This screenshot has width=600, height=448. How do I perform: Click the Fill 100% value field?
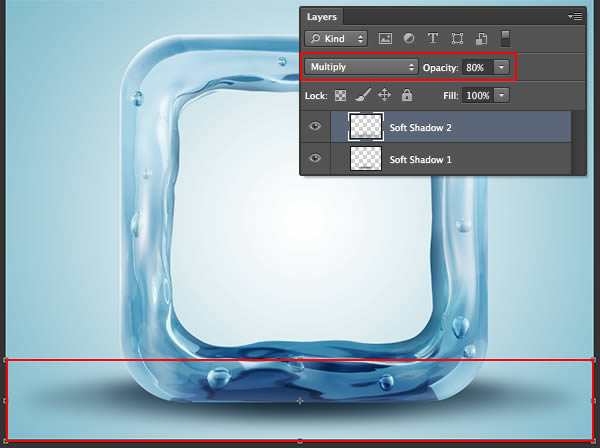tap(478, 95)
